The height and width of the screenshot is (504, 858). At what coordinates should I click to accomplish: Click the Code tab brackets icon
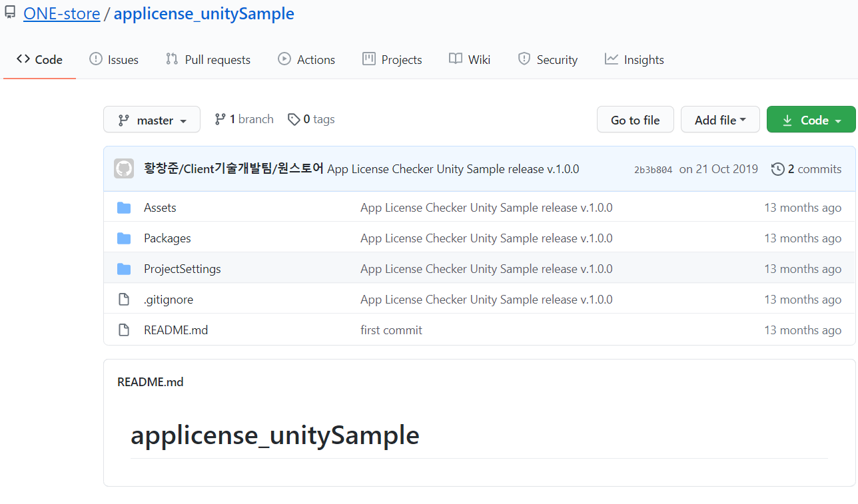pos(23,59)
